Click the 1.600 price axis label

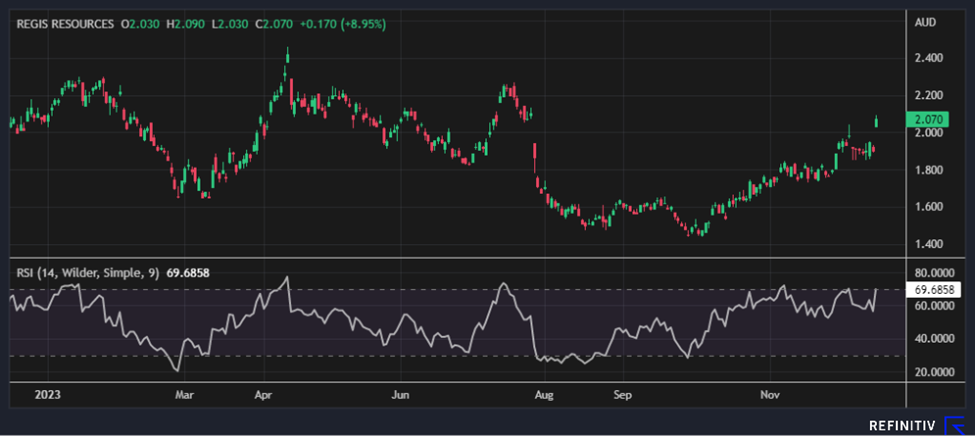coord(929,207)
